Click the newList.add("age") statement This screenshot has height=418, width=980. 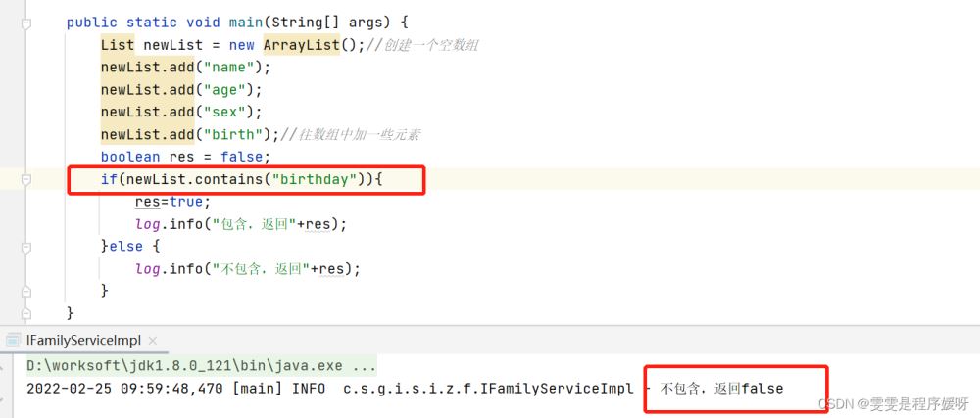[180, 90]
